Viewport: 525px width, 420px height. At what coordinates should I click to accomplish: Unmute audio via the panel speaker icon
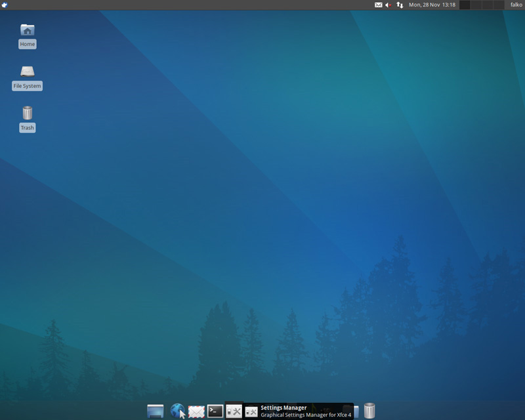[x=388, y=5]
